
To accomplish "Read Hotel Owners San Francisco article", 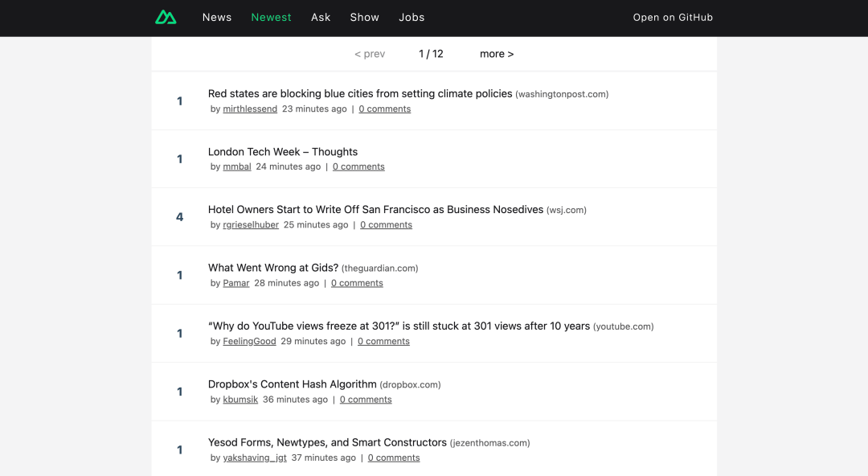I will (375, 210).
